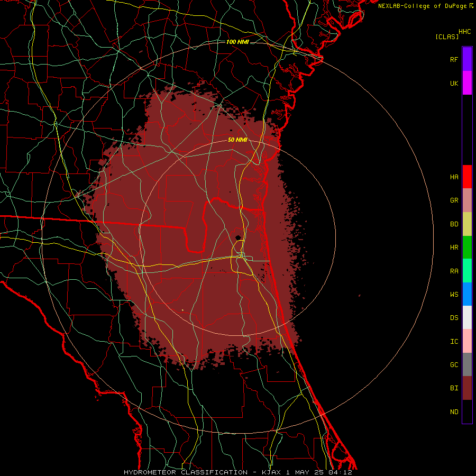
Task: Click the 'GC' legend label
Action: 454,365
